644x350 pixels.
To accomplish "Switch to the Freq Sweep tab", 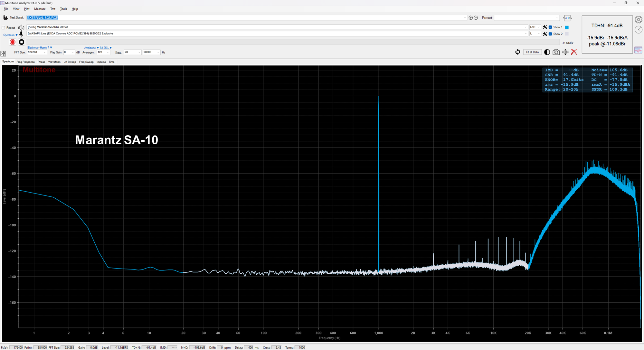I will 86,62.
